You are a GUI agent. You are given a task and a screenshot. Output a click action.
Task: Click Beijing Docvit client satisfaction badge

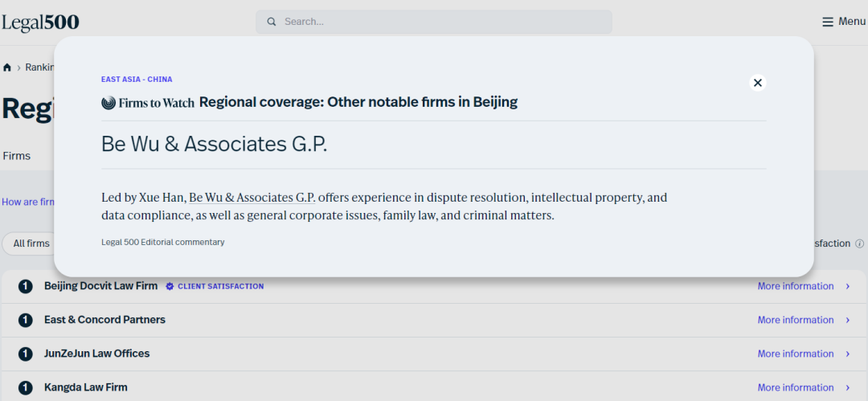(215, 286)
